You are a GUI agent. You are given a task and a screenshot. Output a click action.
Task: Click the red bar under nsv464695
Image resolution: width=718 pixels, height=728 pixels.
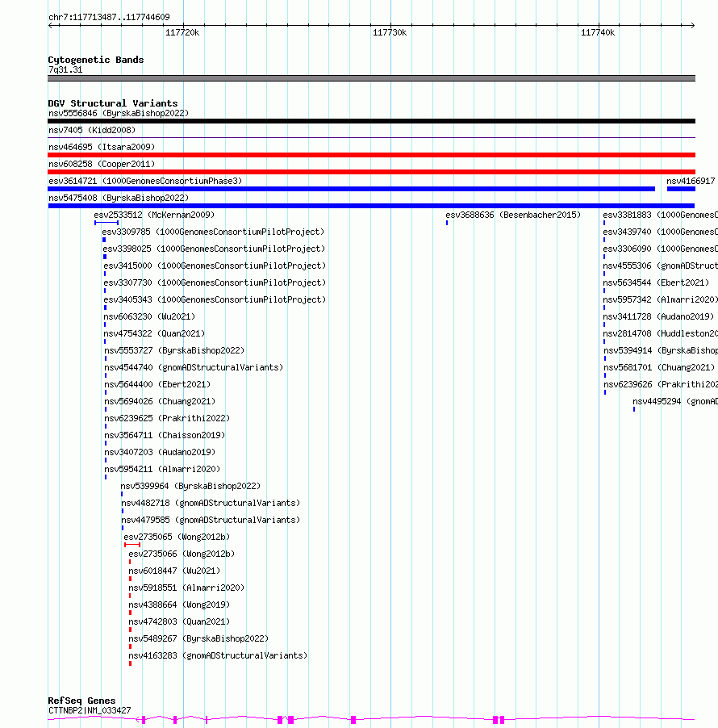(371, 155)
